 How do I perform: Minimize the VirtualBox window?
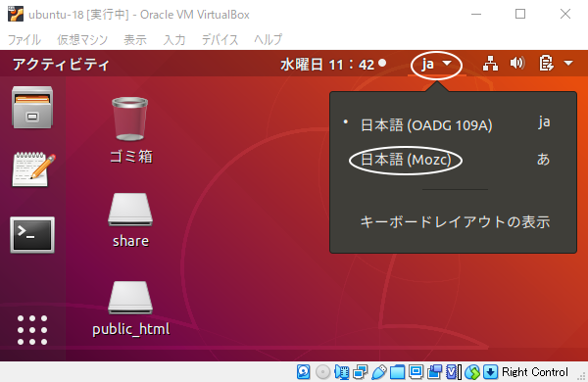476,15
